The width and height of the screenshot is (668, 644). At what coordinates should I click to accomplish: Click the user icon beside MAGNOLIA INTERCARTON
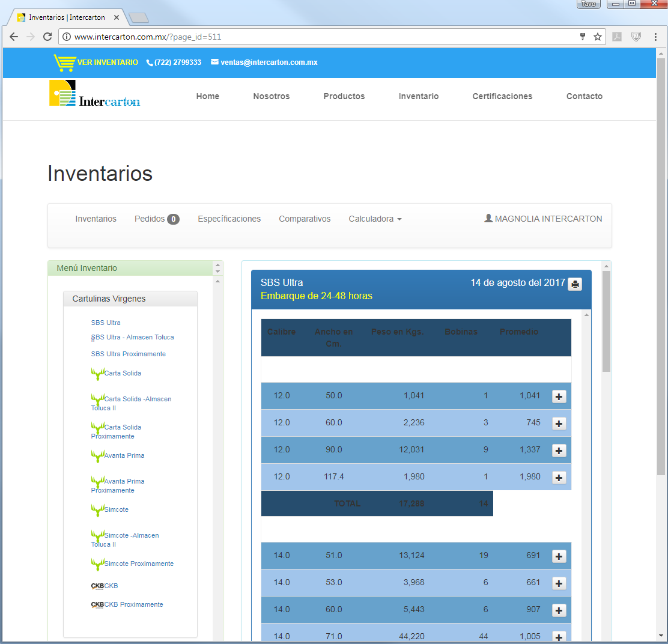[488, 218]
